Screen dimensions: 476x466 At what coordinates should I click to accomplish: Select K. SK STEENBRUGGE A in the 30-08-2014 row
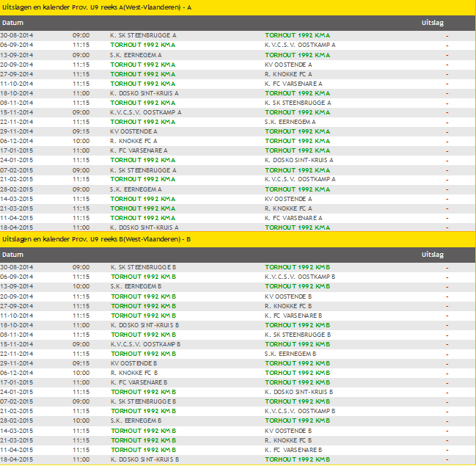[143, 35]
